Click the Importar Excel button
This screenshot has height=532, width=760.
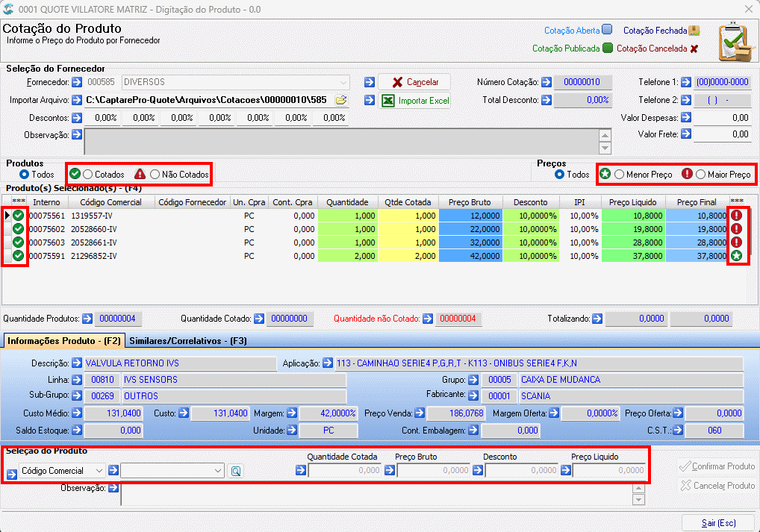(x=414, y=100)
